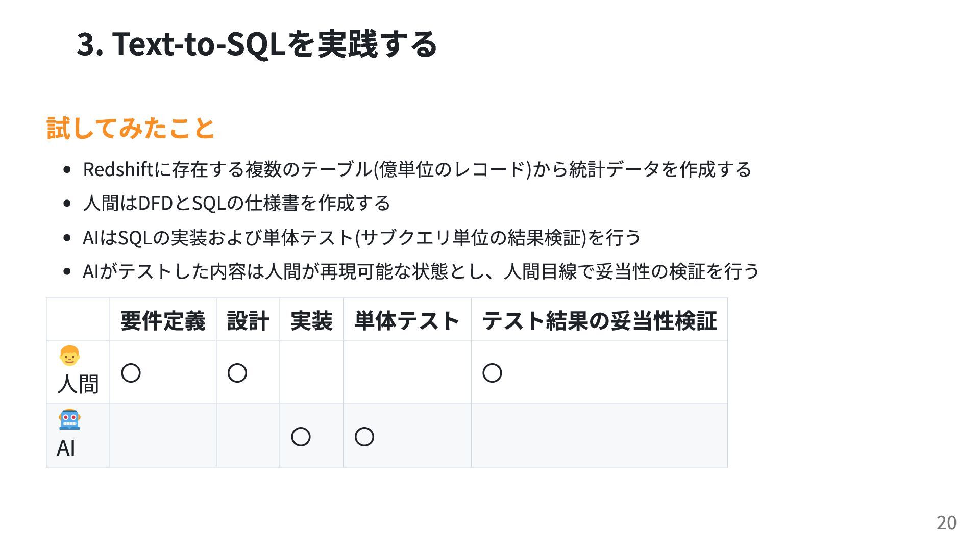Click the bullet starting with 'AIはSQLの実装'
The image size is (980, 551).
click(x=361, y=237)
